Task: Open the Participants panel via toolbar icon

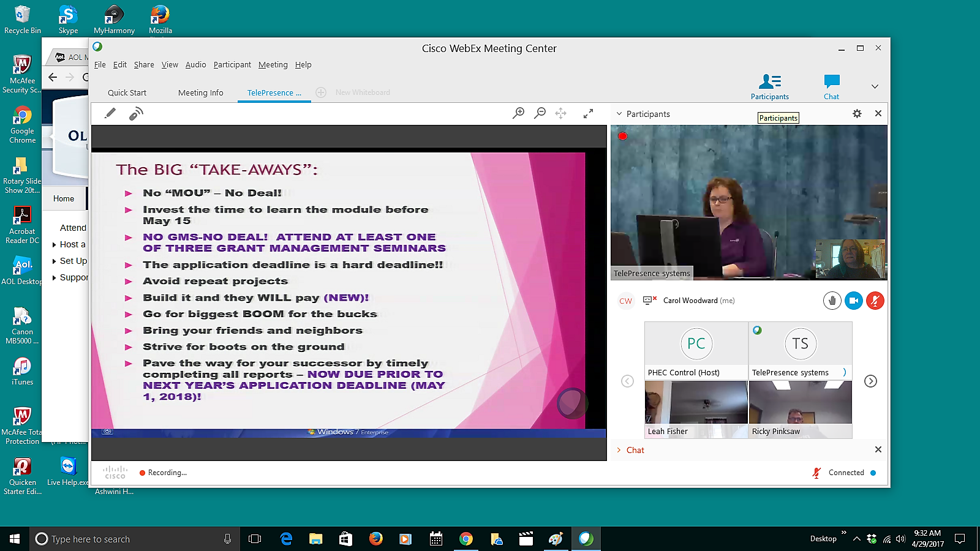Action: (x=769, y=86)
